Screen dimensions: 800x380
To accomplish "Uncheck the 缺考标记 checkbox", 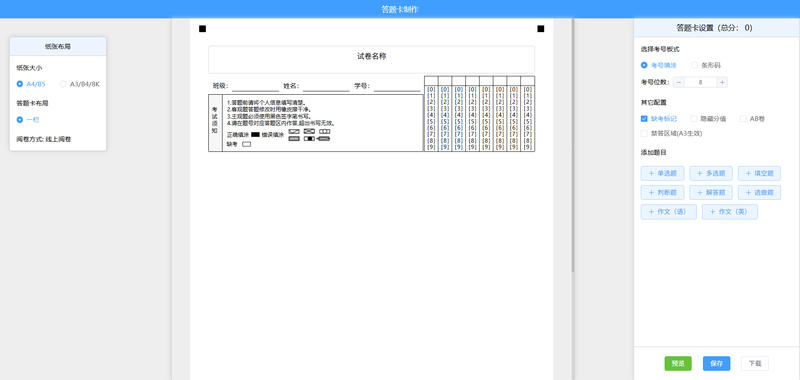I will (644, 119).
